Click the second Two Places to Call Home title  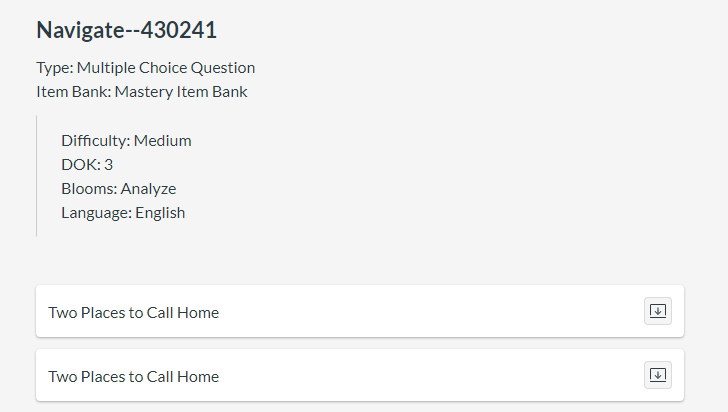pyautogui.click(x=133, y=376)
